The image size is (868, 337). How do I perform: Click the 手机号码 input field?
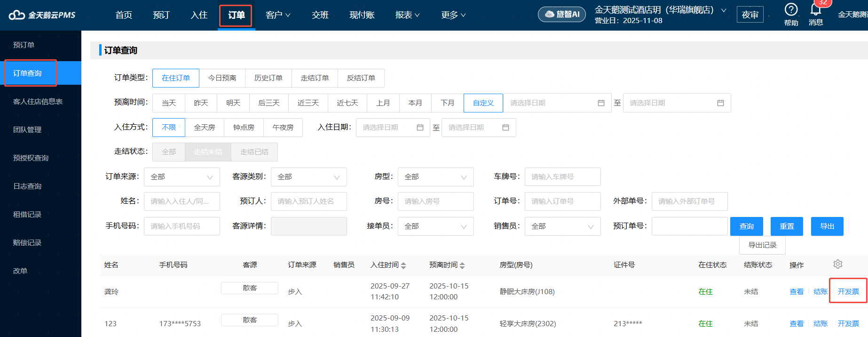[181, 226]
